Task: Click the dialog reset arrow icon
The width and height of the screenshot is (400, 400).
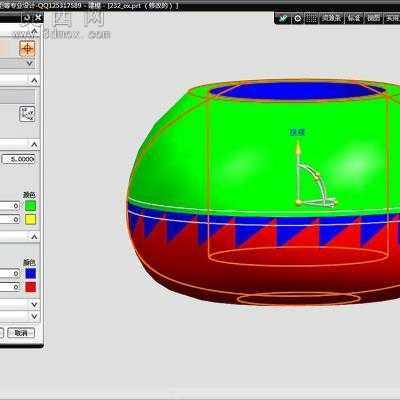Action: pyautogui.click(x=28, y=18)
